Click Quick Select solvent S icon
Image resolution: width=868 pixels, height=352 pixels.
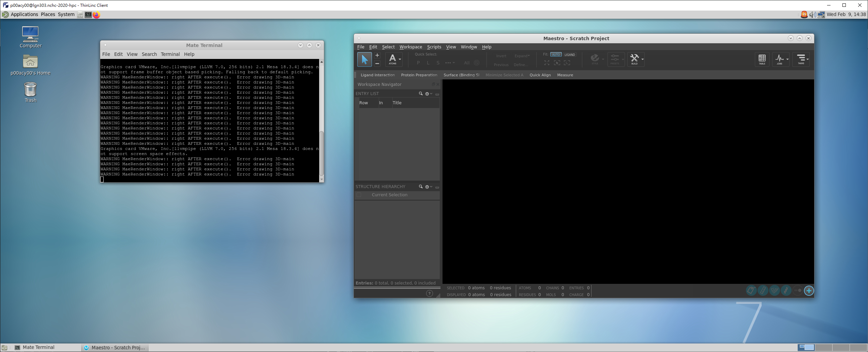point(438,63)
